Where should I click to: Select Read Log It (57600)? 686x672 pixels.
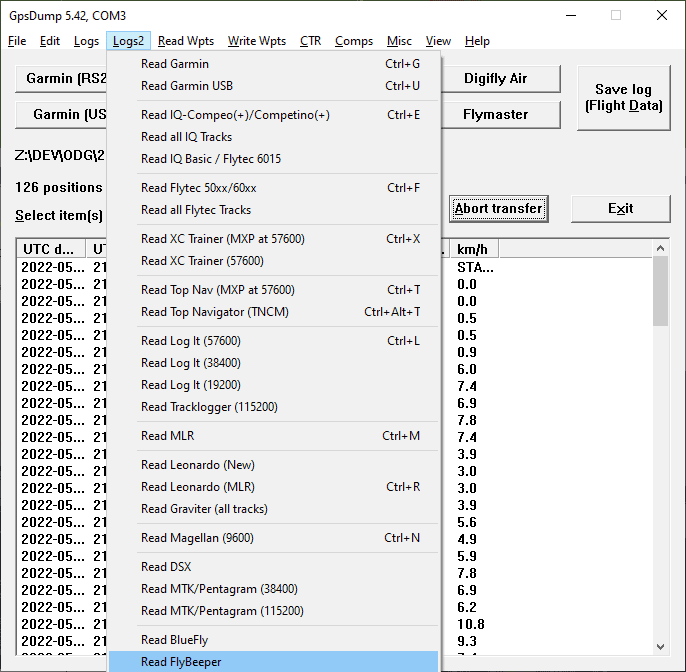tap(273, 341)
